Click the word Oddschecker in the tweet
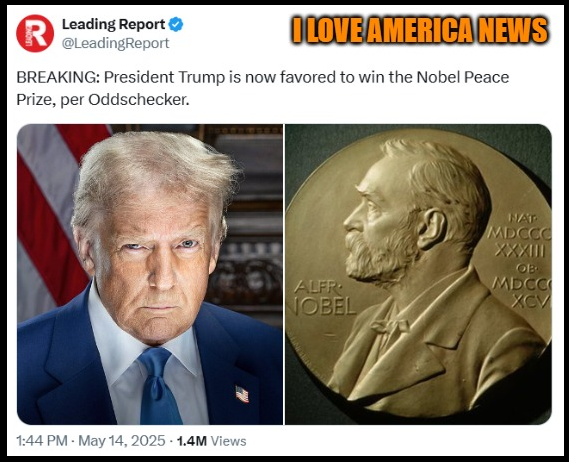The image size is (569, 462). [138, 100]
